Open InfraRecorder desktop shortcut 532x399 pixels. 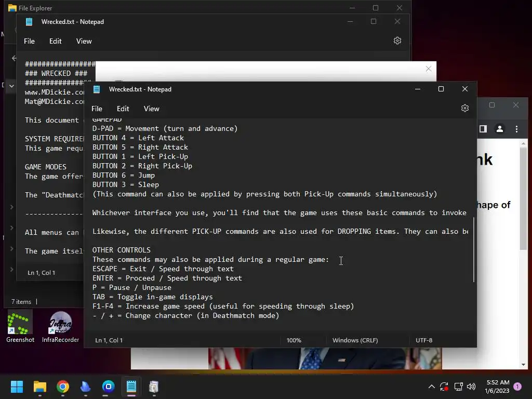[x=60, y=327]
